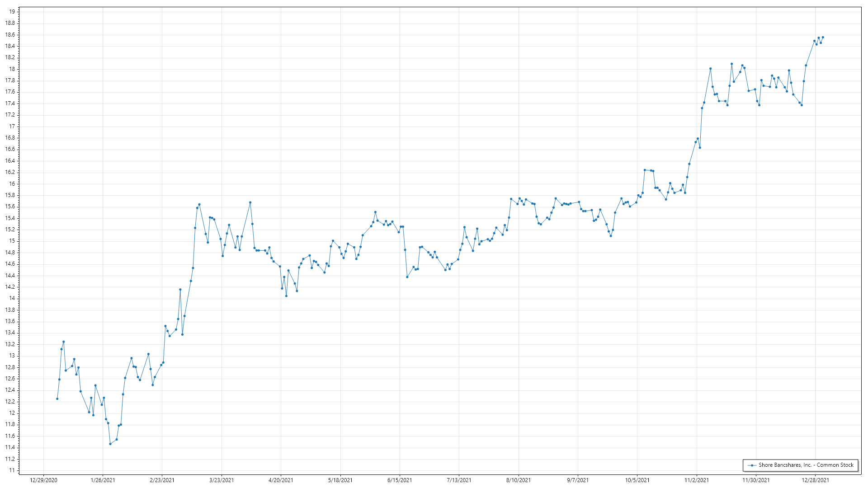Select the 1/26/2021 date axis label
The image size is (868, 488).
click(103, 480)
